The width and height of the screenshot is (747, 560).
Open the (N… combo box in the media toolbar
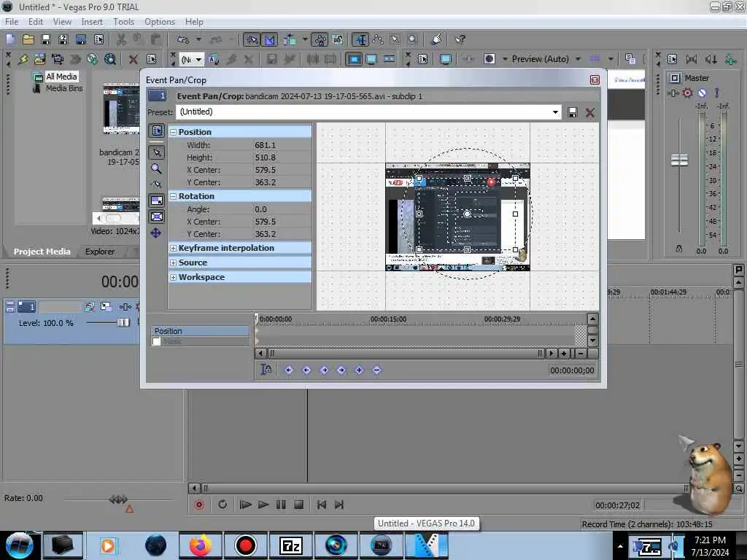point(192,60)
